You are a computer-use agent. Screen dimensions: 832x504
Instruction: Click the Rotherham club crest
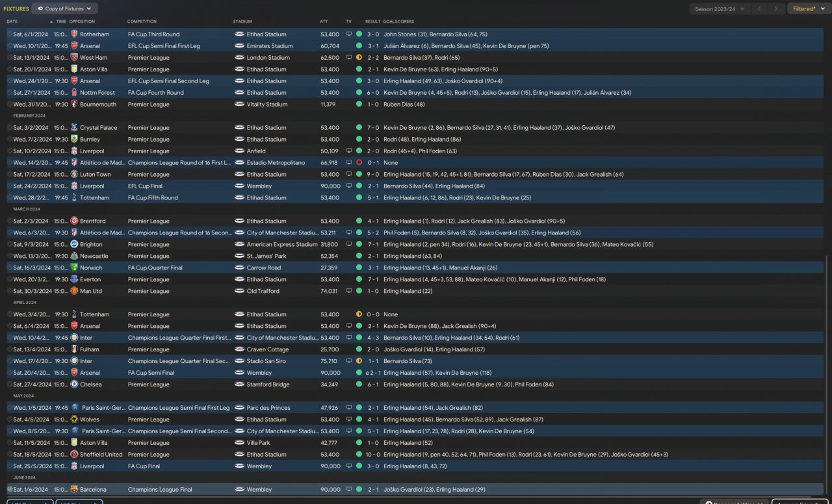[74, 34]
